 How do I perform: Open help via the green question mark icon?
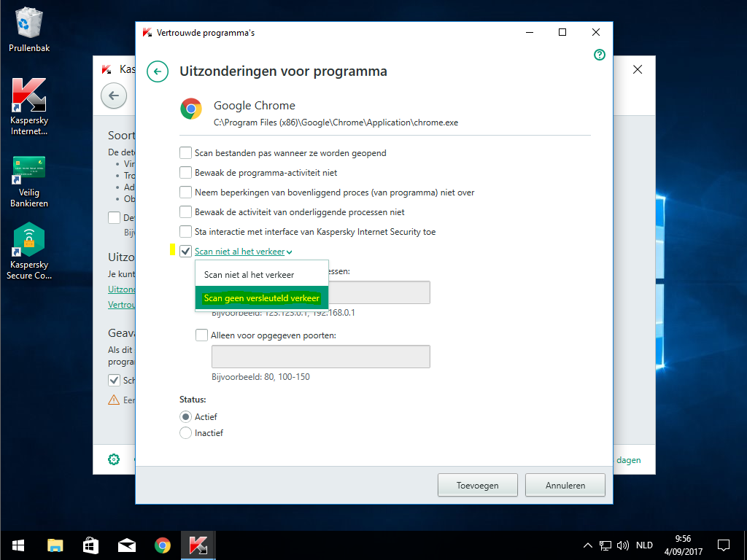point(600,55)
